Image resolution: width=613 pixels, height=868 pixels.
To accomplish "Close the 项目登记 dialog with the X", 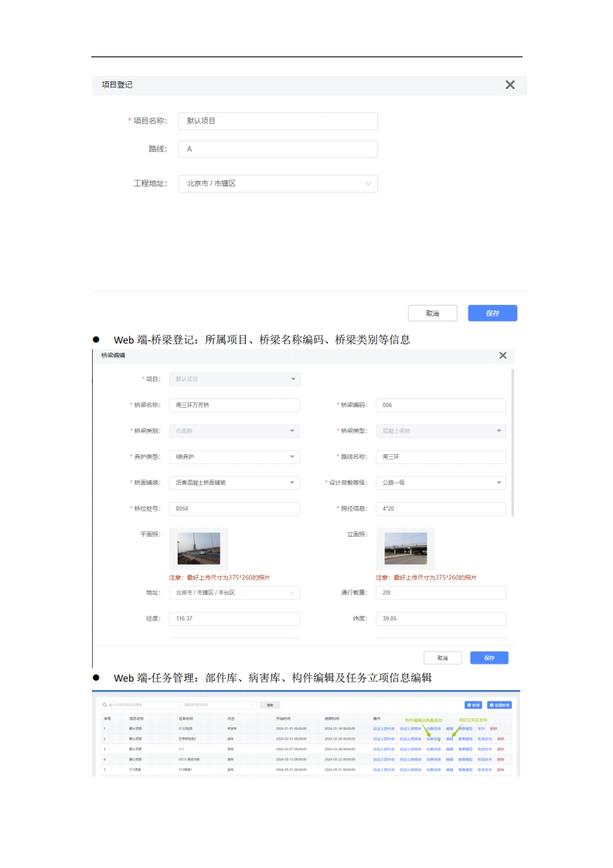I will [509, 85].
